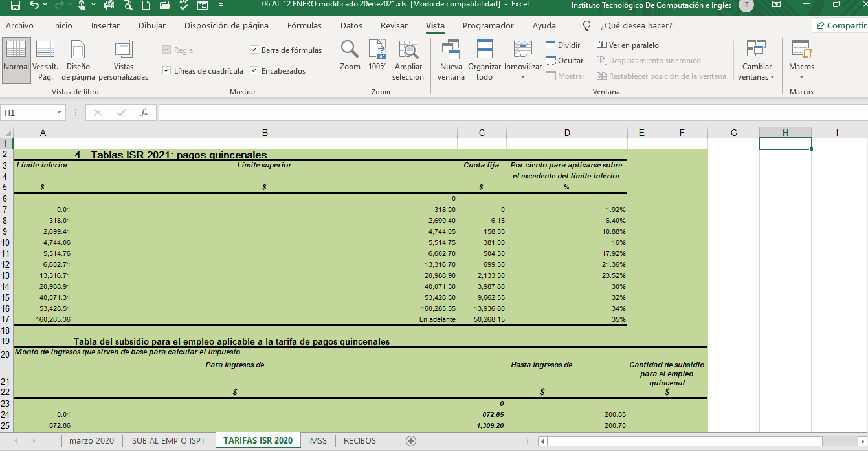Click the Quick Print icon with checkmark

pos(109,6)
